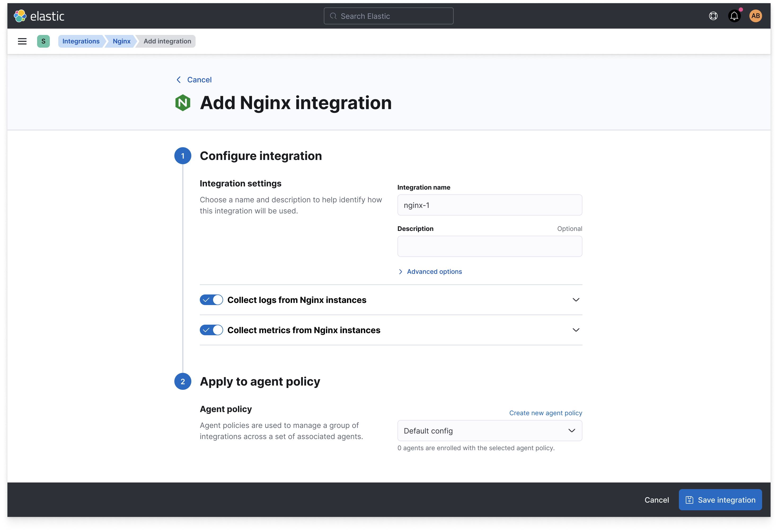This screenshot has height=532, width=778.
Task: Save the Nginx integration
Action: click(720, 499)
